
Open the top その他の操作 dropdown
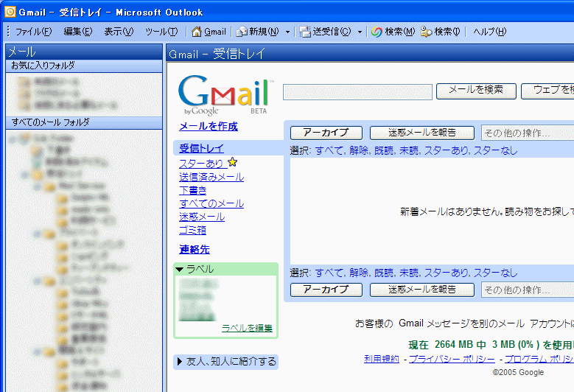(x=528, y=133)
